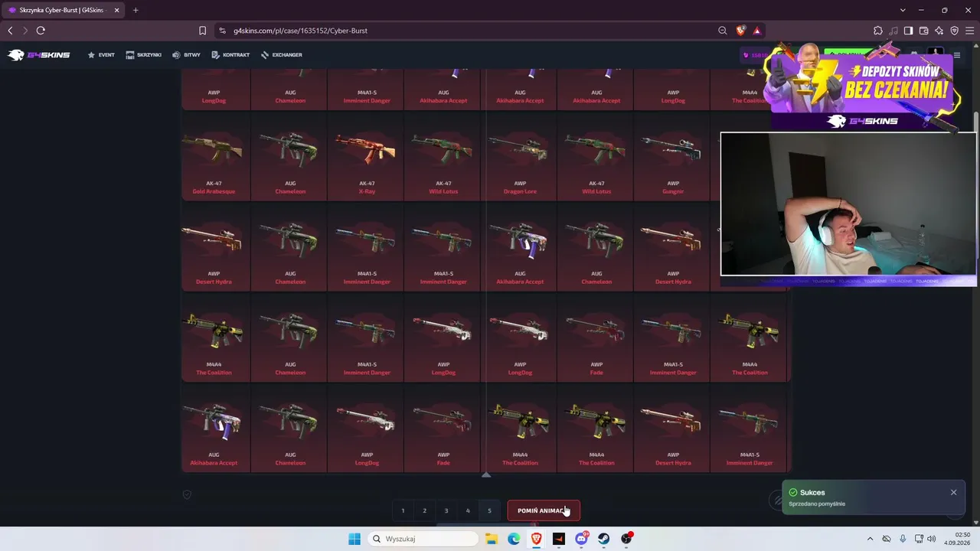
Task: Show hidden system tray icons
Action: pyautogui.click(x=871, y=539)
